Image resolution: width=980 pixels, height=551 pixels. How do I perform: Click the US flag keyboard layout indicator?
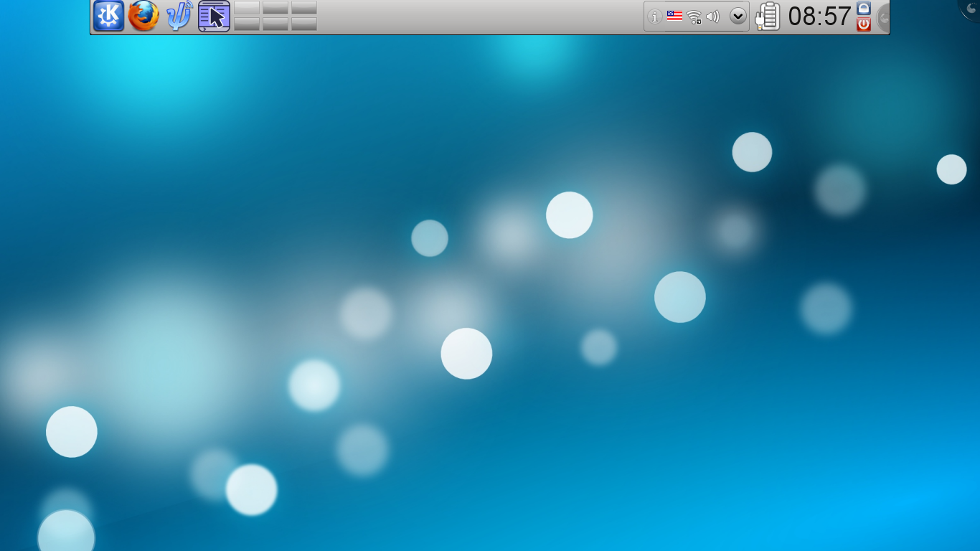(x=674, y=16)
